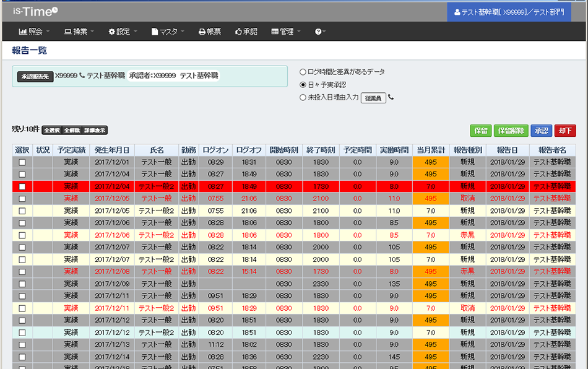Click the 発生年月日 column header
The height and width of the screenshot is (369, 588).
(112, 150)
